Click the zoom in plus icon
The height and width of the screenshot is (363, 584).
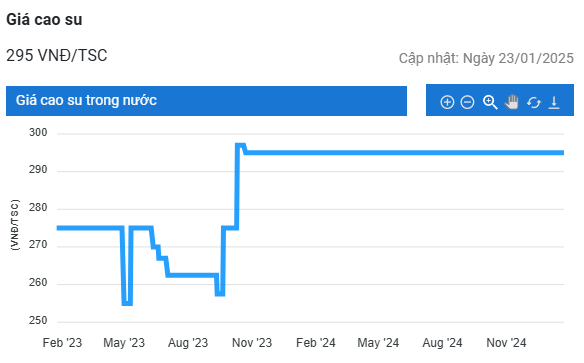coord(447,102)
